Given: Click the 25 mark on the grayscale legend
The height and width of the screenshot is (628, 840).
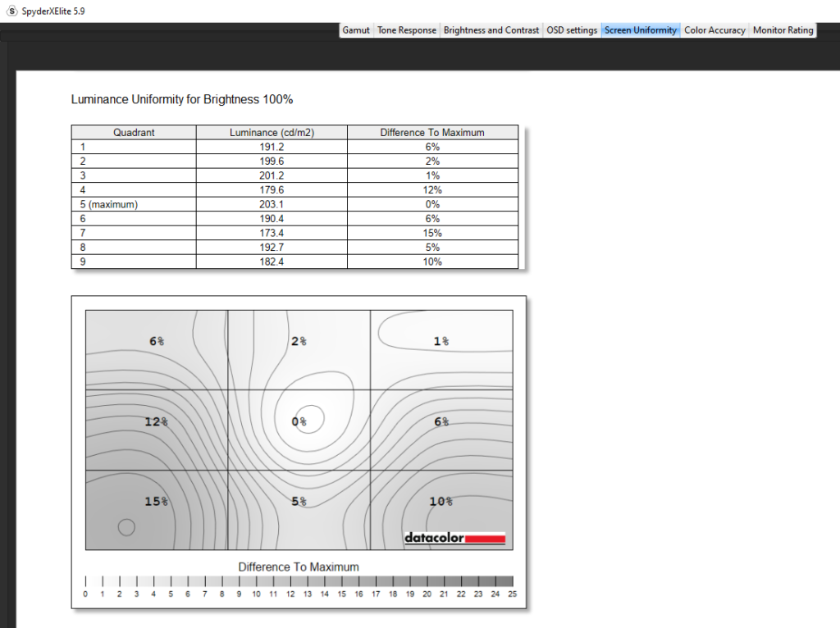Looking at the screenshot, I should pos(512,594).
